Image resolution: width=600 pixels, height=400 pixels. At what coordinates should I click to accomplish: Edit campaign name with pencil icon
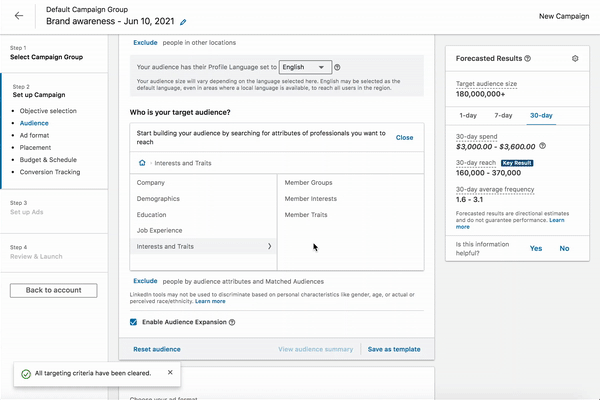pos(182,22)
